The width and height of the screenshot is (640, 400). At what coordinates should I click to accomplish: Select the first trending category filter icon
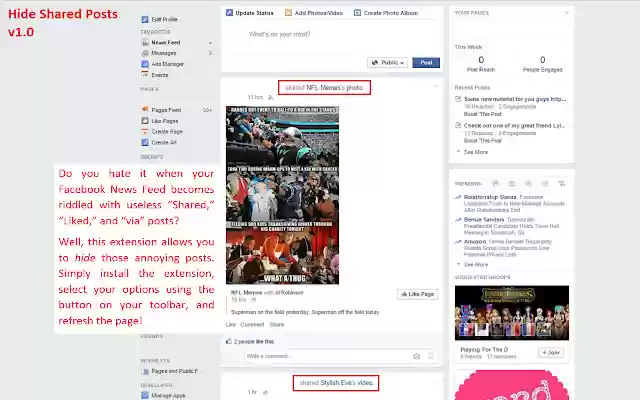point(496,184)
